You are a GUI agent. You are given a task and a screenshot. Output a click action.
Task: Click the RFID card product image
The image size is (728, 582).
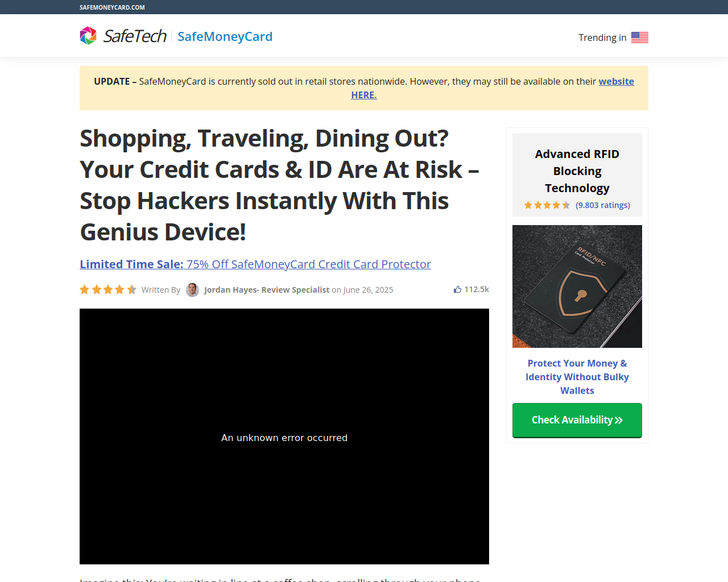click(x=577, y=286)
